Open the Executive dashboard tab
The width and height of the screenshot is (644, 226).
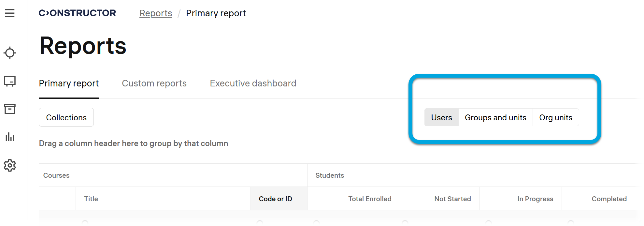pos(253,83)
